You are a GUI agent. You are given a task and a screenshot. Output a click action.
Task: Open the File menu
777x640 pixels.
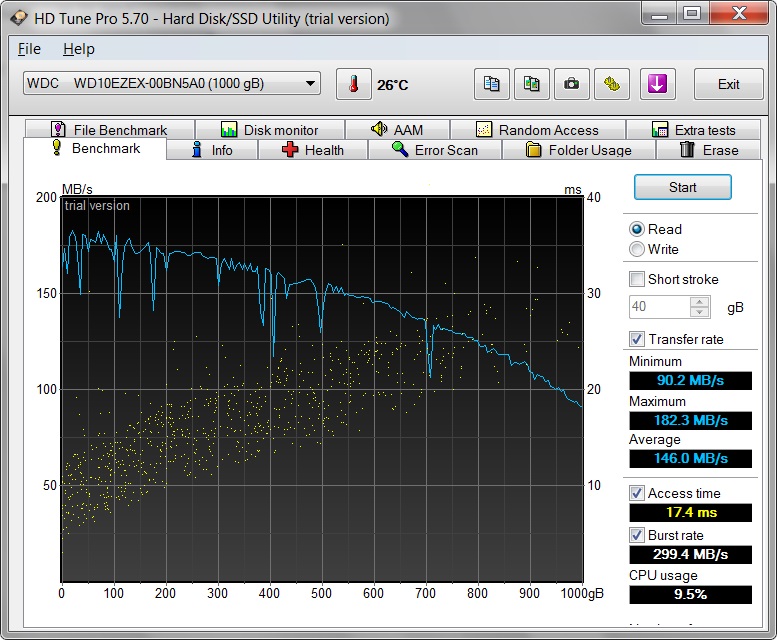coord(29,49)
